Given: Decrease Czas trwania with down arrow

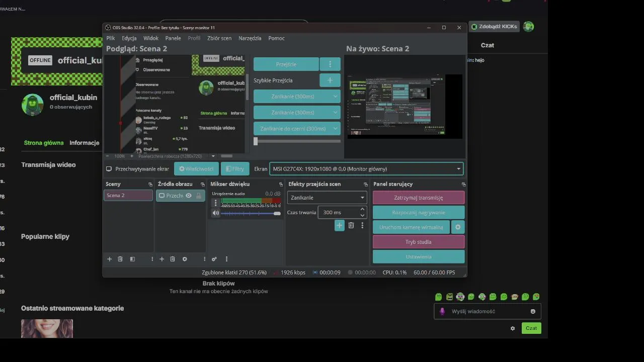Looking at the screenshot, I should tap(362, 216).
